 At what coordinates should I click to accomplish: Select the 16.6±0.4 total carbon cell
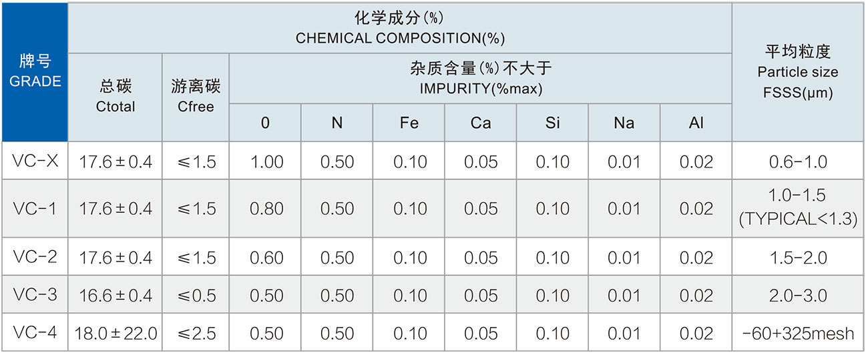[x=116, y=296]
